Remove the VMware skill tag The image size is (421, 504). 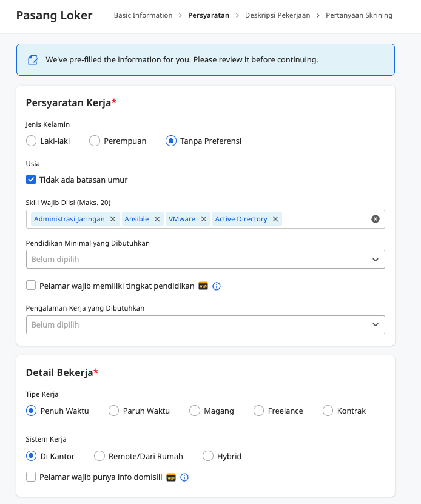(204, 219)
